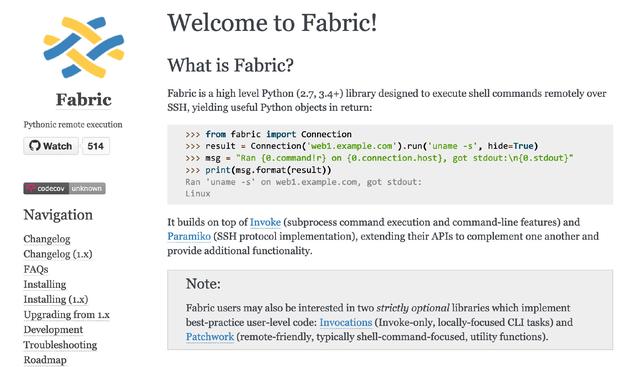Click the GitHub octocat icon on Watch button
This screenshot has width=640, height=367.
35,146
